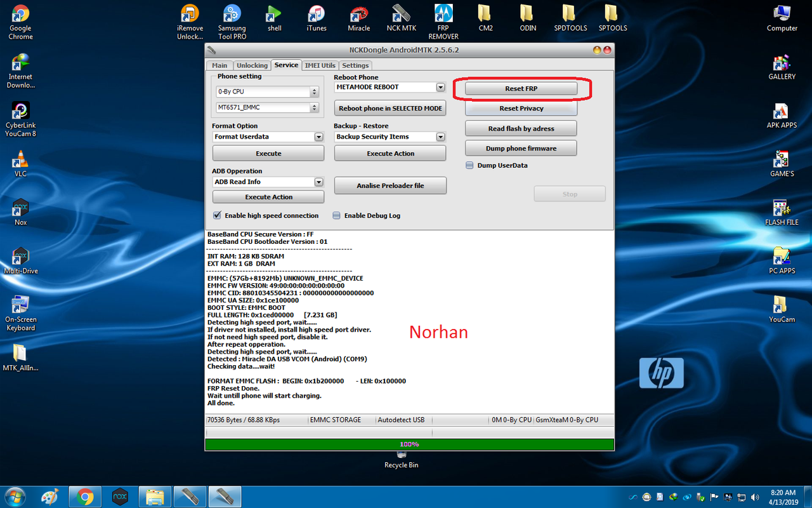
Task: Expand the METAMODE REBOOT dropdown
Action: click(x=441, y=87)
